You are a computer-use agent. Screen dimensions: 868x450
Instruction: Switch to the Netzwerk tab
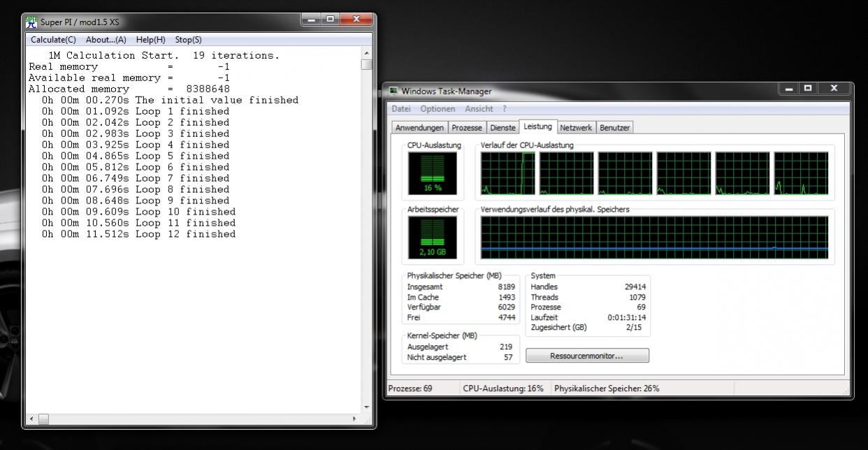point(576,128)
